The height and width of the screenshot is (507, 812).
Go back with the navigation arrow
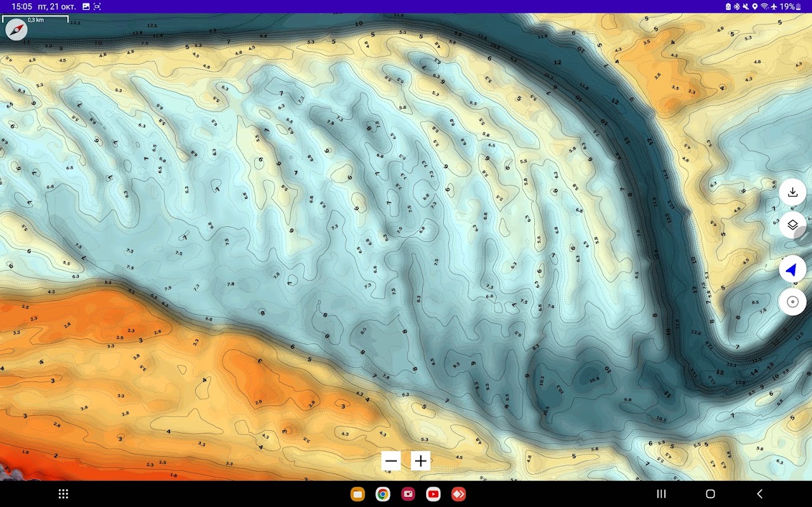tap(759, 494)
